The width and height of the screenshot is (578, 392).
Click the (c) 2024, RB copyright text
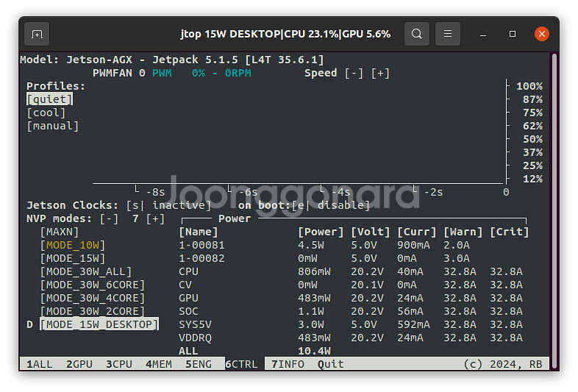pos(503,364)
